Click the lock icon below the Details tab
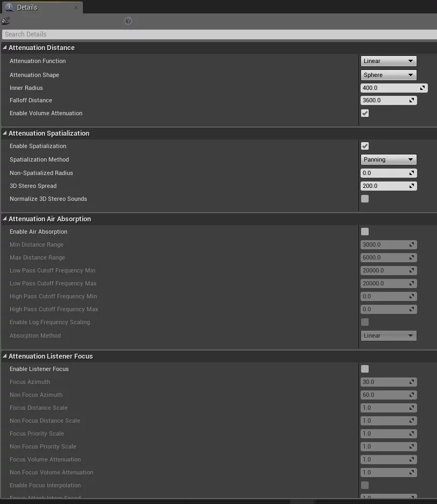 click(x=6, y=20)
